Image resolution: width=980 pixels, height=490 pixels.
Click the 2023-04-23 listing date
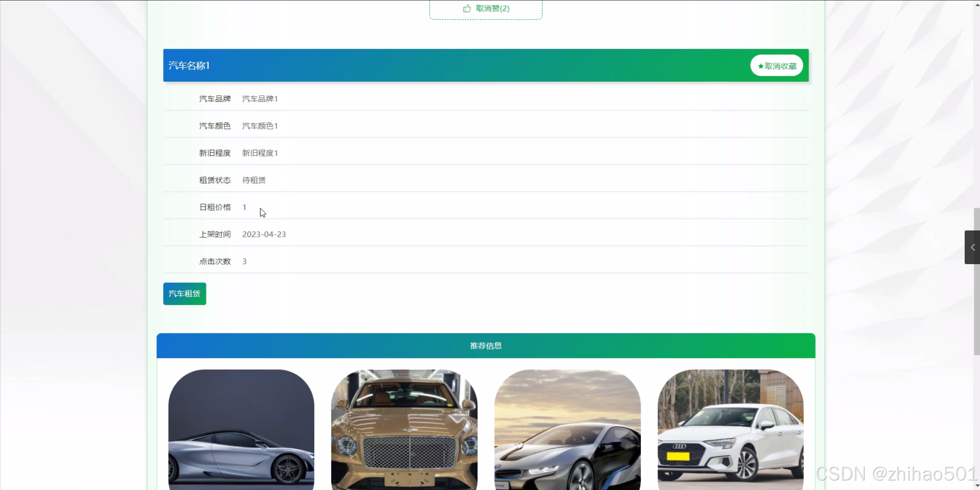click(264, 234)
